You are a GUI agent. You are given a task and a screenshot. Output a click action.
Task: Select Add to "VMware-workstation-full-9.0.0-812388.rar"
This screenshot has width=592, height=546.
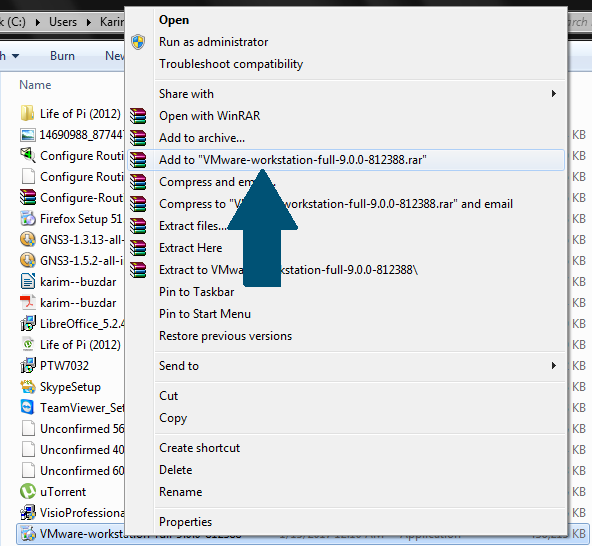(345, 160)
